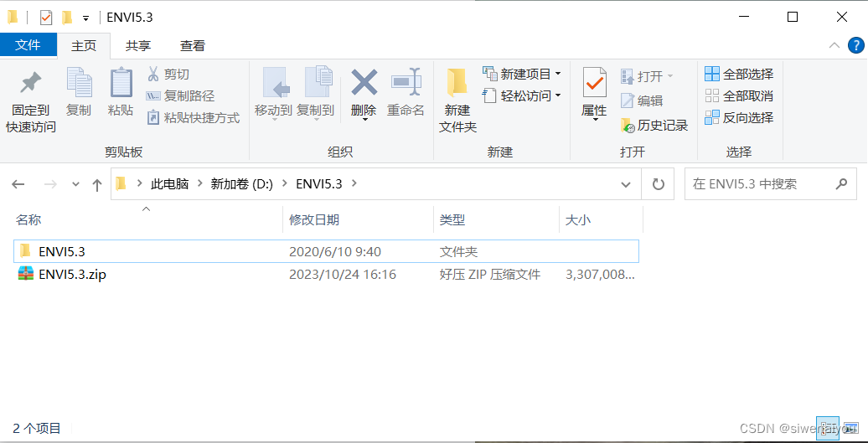The image size is (868, 443).
Task: Open Properties (属性) checkmark icon
Action: point(595,83)
